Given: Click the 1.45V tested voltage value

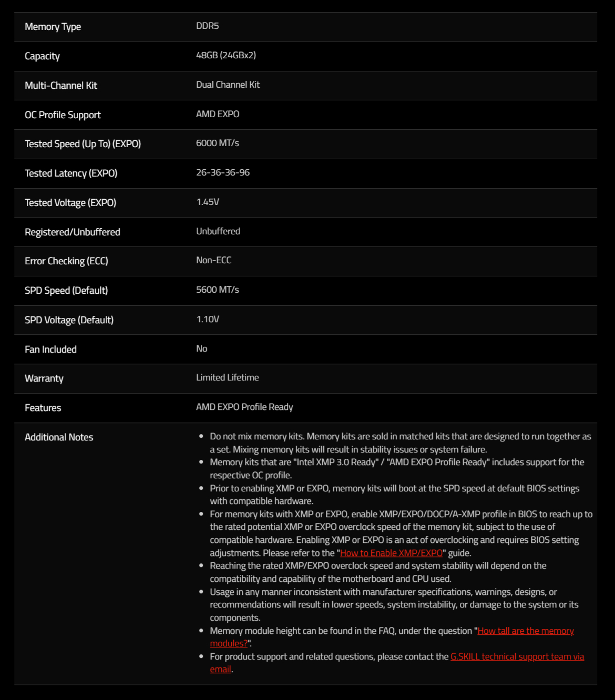Looking at the screenshot, I should coord(208,202).
